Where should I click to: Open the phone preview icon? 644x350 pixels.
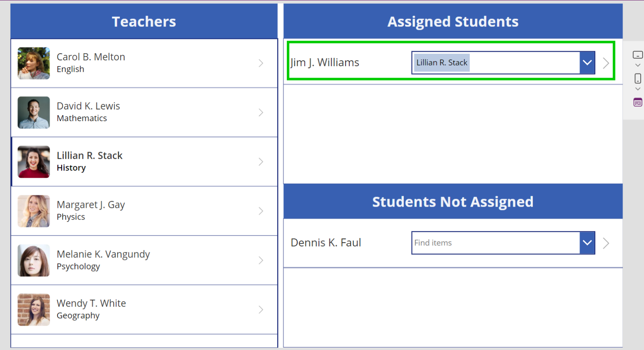point(638,78)
